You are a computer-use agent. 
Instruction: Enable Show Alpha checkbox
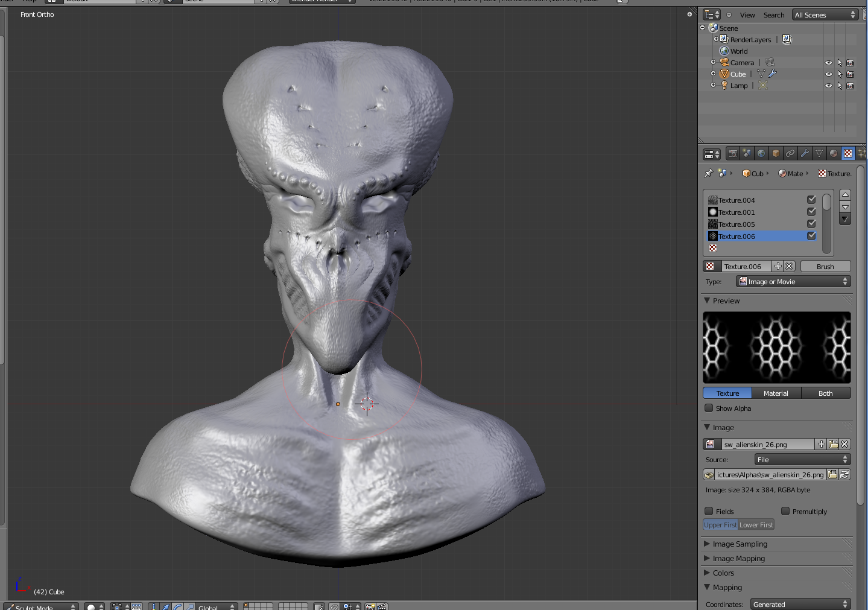709,408
